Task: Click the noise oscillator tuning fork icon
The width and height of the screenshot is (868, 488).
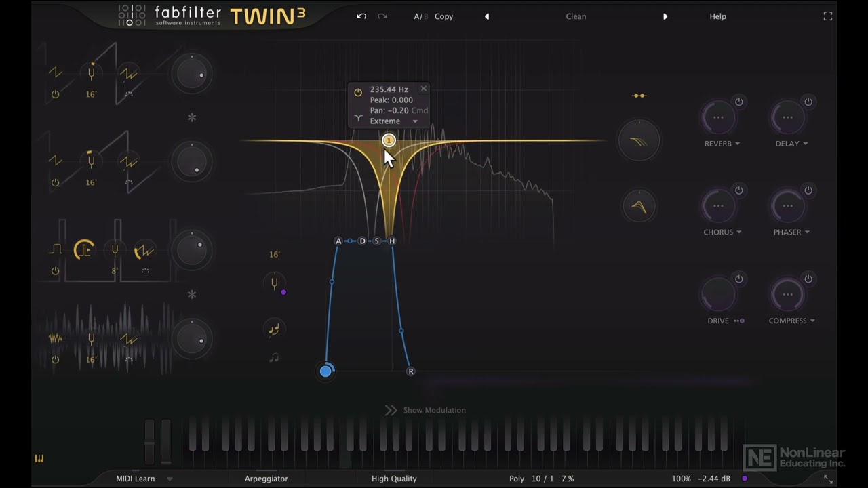Action: pos(92,338)
